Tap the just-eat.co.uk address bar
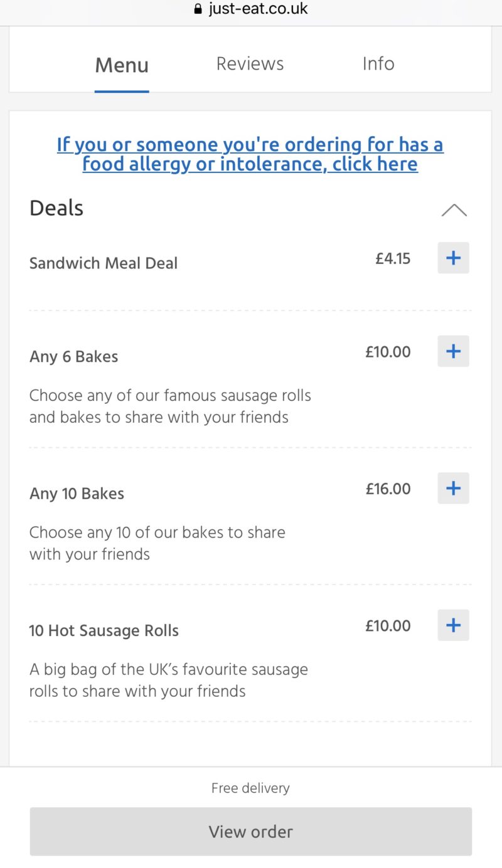The height and width of the screenshot is (868, 502). (258, 9)
